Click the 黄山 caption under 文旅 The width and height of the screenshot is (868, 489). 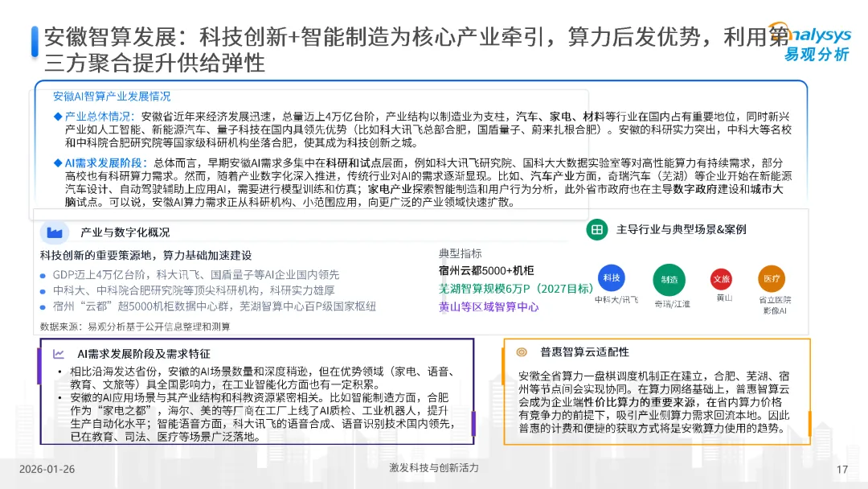pos(724,298)
